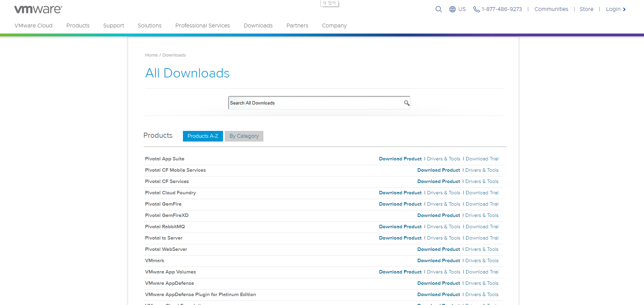Screen dimensions: 644x305
Task: Click the phone number 1-877-486-9273
Action: 502,9
